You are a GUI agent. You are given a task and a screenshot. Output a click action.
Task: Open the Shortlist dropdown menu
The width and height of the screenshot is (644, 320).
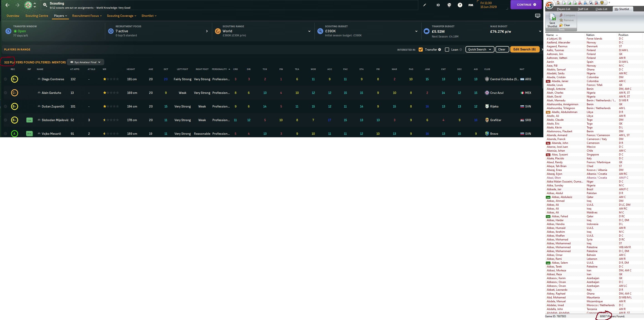149,16
